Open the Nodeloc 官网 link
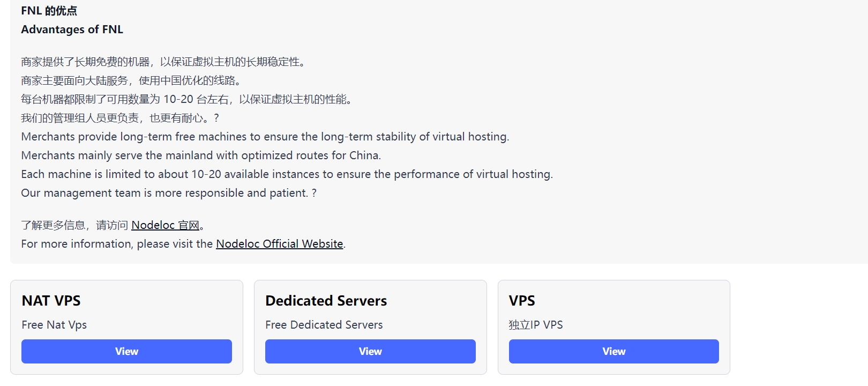The image size is (868, 386). pyautogui.click(x=165, y=225)
